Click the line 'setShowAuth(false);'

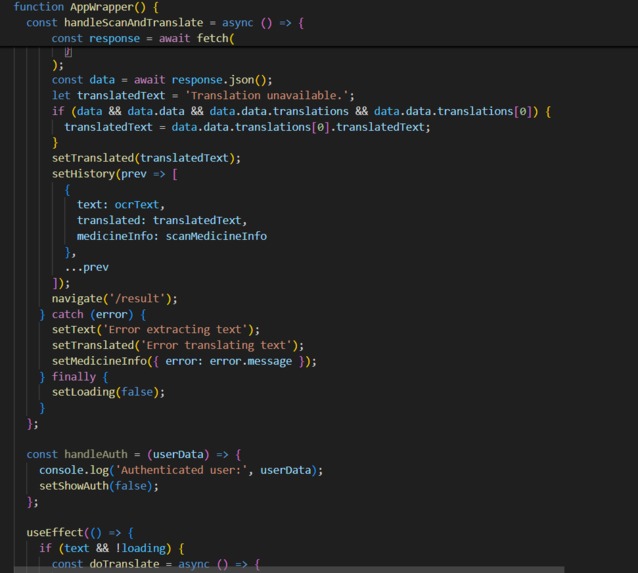coord(99,486)
